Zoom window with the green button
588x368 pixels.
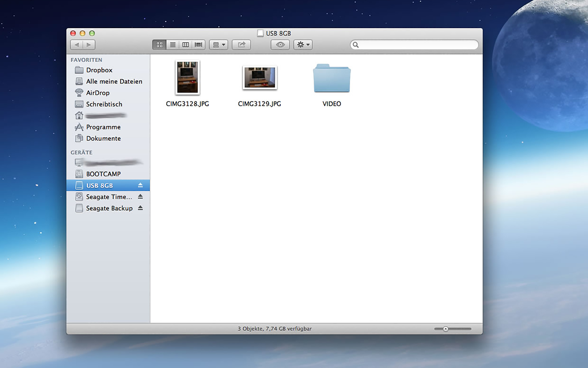click(92, 33)
